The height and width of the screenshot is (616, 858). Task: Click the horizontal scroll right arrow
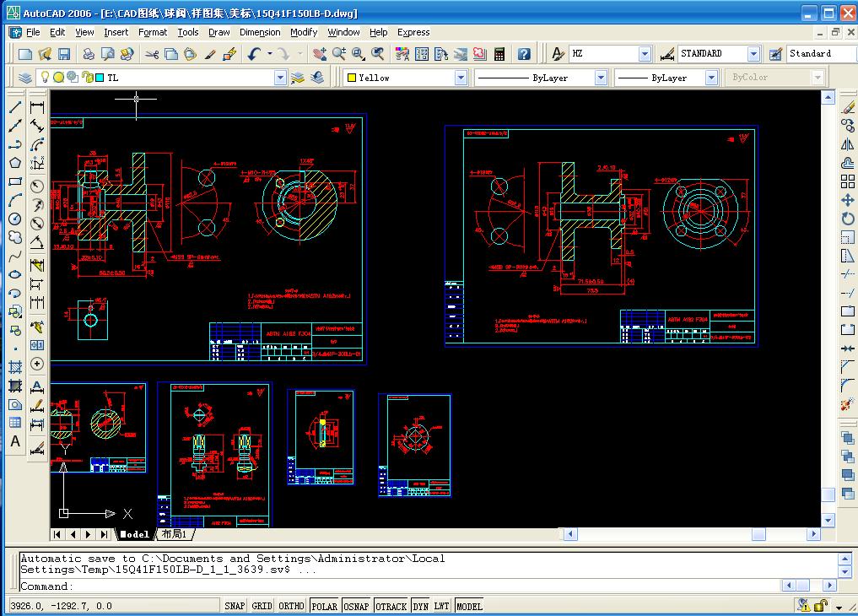813,534
